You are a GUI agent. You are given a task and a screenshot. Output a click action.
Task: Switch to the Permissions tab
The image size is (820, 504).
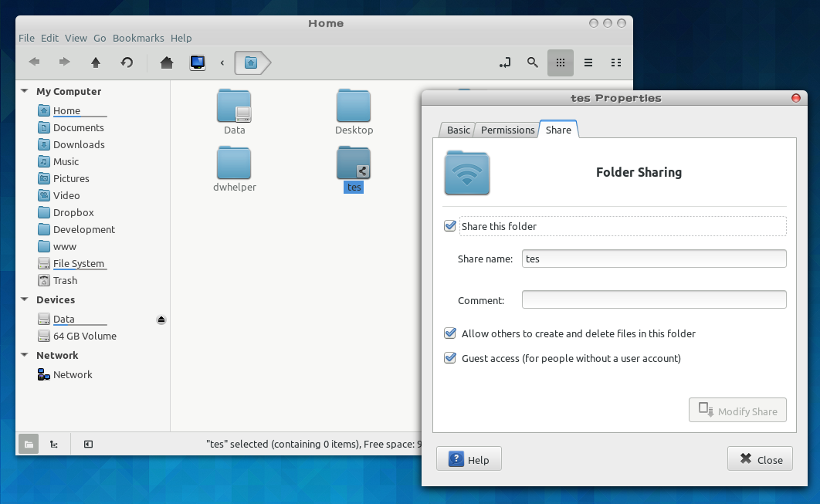click(x=507, y=130)
